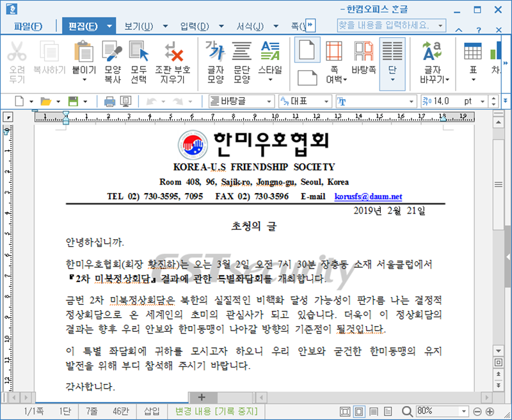Toggle track changes (변경 내용 기록 중지)
This screenshot has height=420, width=512.
tap(216, 411)
